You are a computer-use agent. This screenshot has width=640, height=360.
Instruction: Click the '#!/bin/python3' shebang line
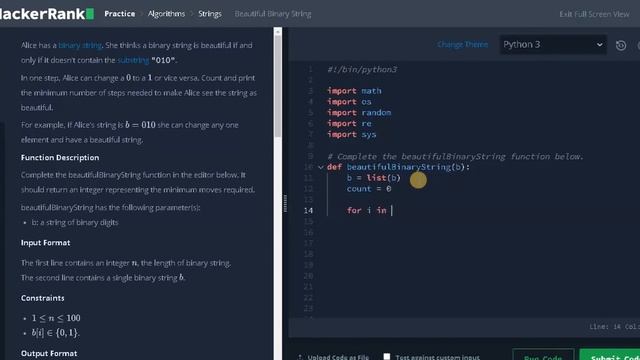(x=362, y=69)
